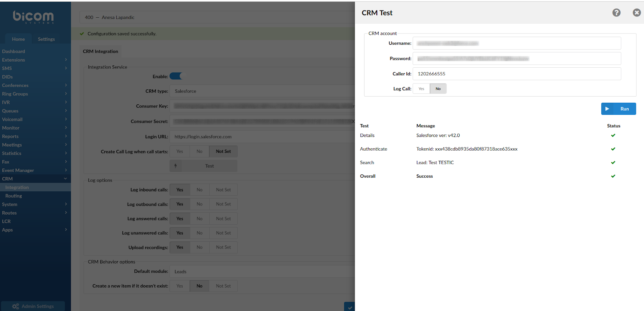Click the Lead: Test TESTIC result
The height and width of the screenshot is (311, 644).
click(x=435, y=163)
